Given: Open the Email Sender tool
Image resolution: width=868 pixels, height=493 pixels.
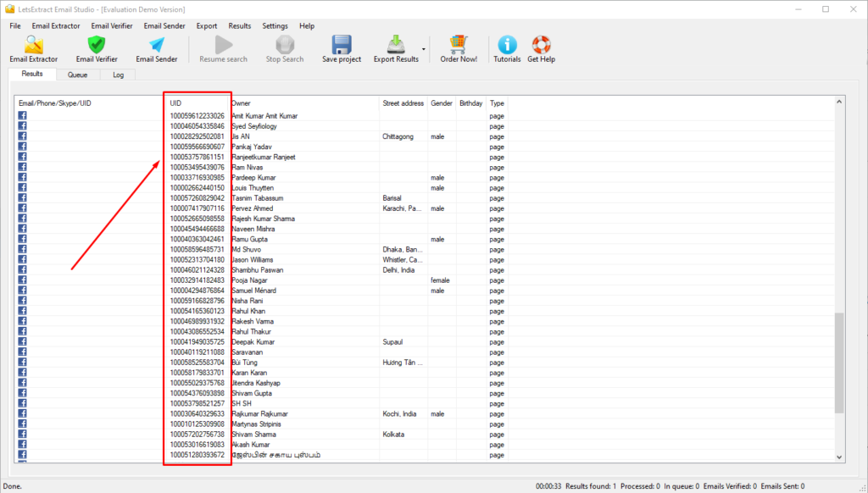Looking at the screenshot, I should click(x=157, y=49).
